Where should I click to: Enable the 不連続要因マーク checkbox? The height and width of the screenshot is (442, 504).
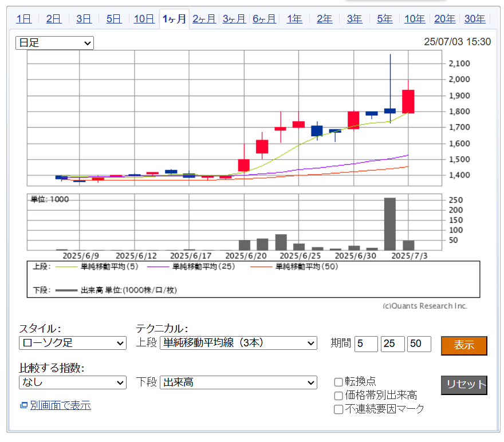click(x=338, y=409)
